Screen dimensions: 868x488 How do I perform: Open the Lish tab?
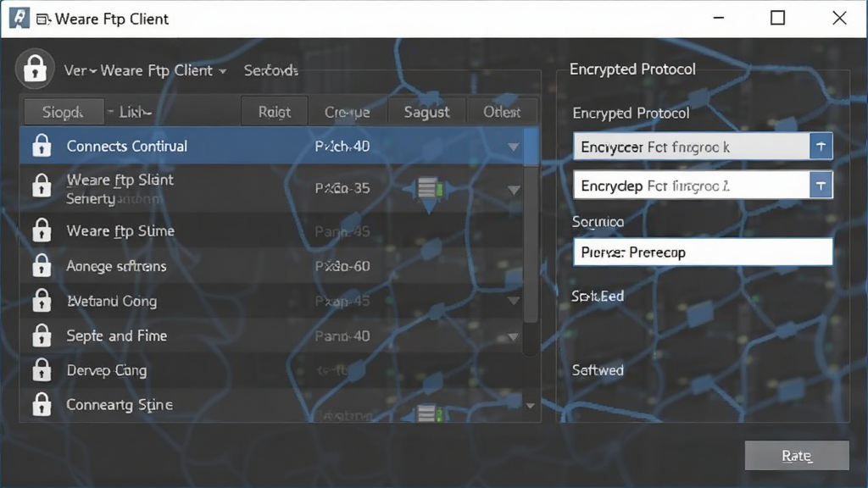[x=135, y=113]
